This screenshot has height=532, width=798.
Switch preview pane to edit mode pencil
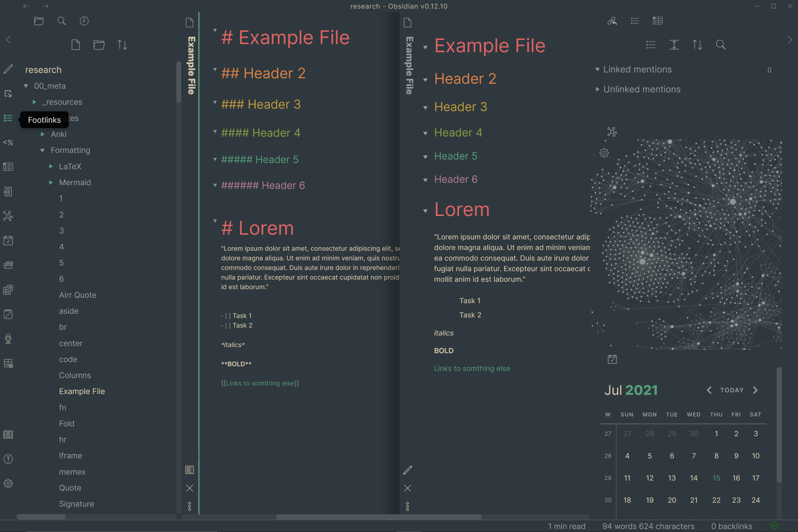(407, 470)
